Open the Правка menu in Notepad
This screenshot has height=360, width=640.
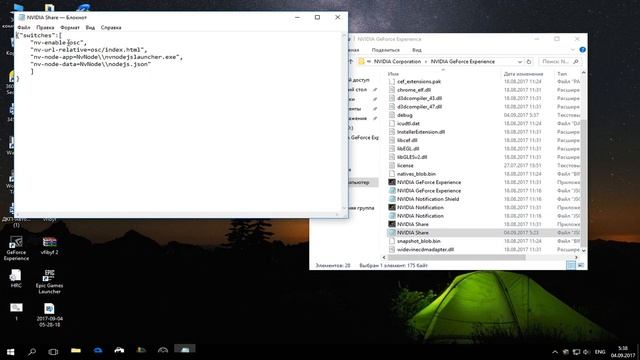45,27
